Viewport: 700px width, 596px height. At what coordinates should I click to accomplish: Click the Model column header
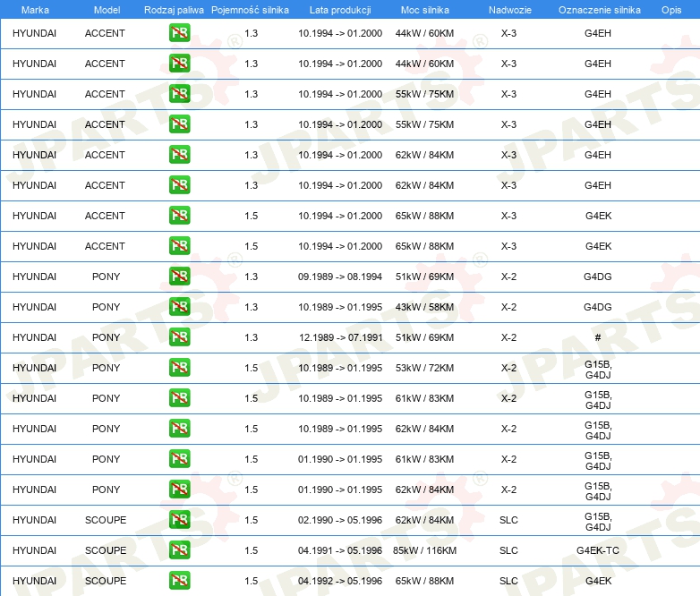(x=107, y=10)
